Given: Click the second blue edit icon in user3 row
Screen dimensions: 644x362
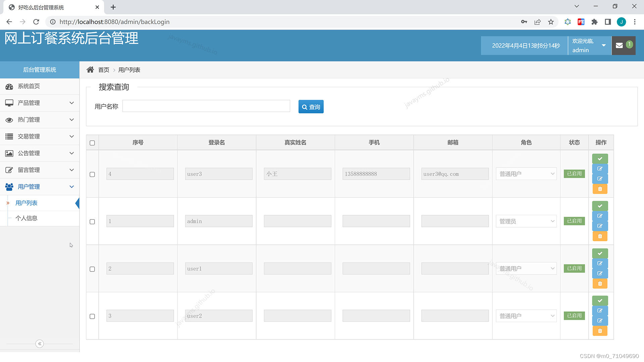Looking at the screenshot, I should click(600, 179).
